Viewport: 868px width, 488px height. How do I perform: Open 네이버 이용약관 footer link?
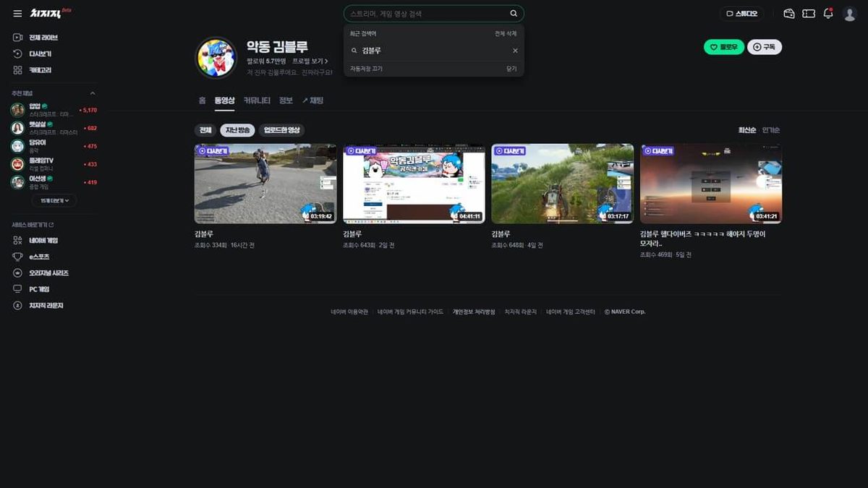tap(349, 312)
